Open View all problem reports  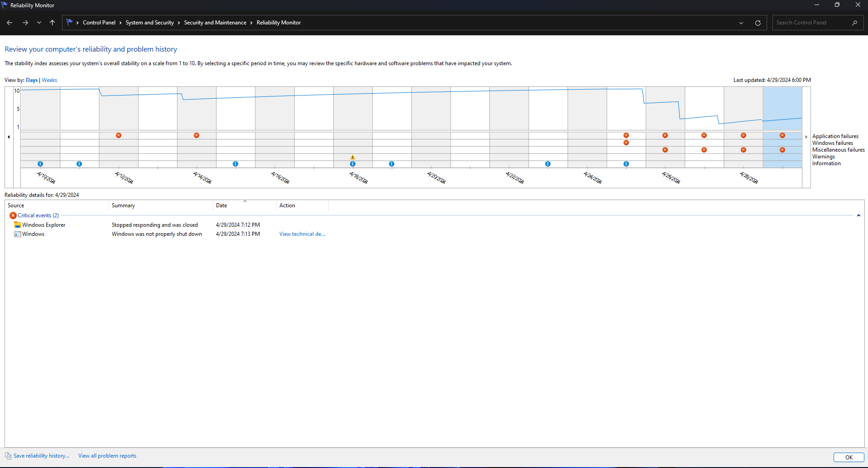(x=107, y=456)
